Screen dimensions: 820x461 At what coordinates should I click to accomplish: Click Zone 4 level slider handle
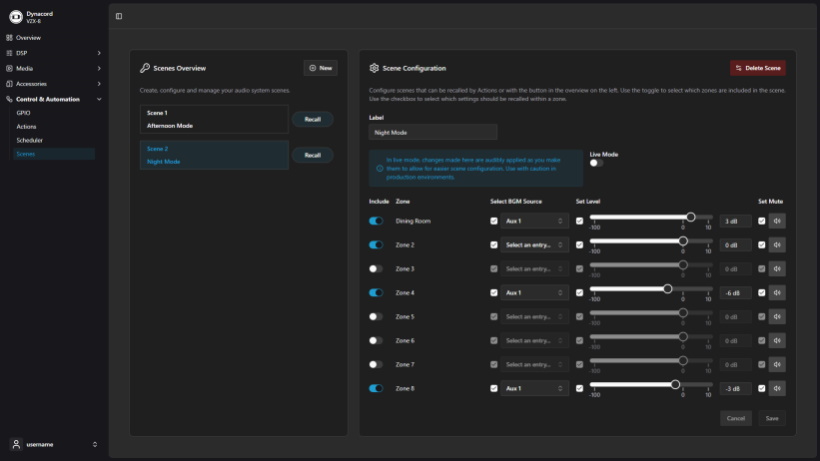(667, 289)
